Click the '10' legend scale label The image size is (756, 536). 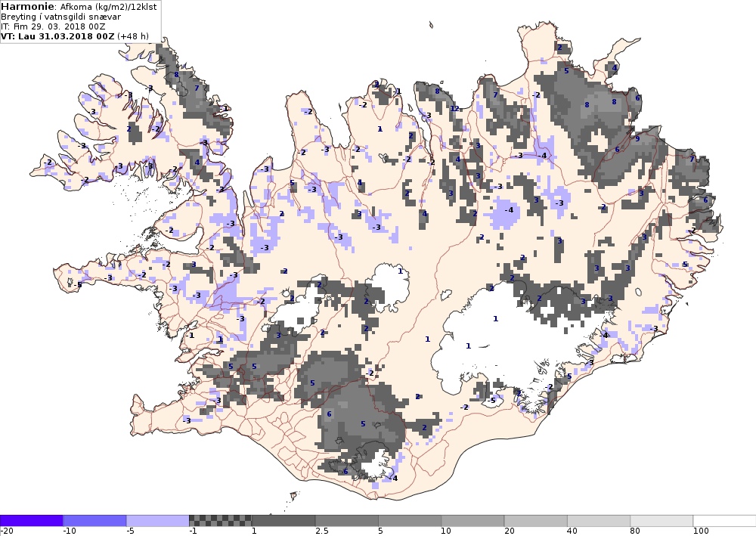pyautogui.click(x=446, y=531)
